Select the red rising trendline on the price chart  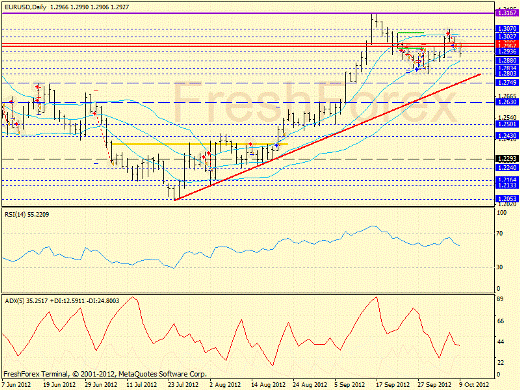click(x=328, y=137)
